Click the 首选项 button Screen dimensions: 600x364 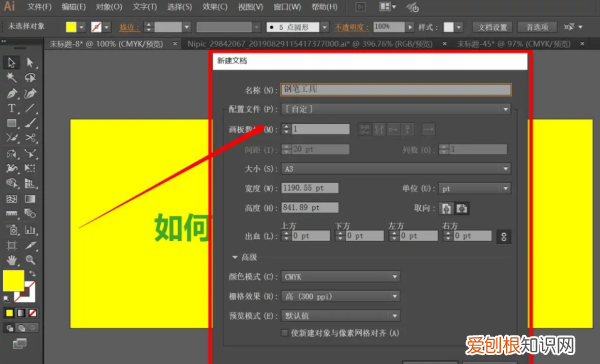pos(537,27)
